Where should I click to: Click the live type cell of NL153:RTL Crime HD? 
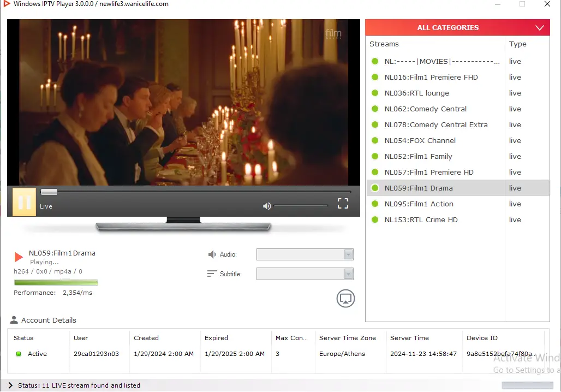515,219
